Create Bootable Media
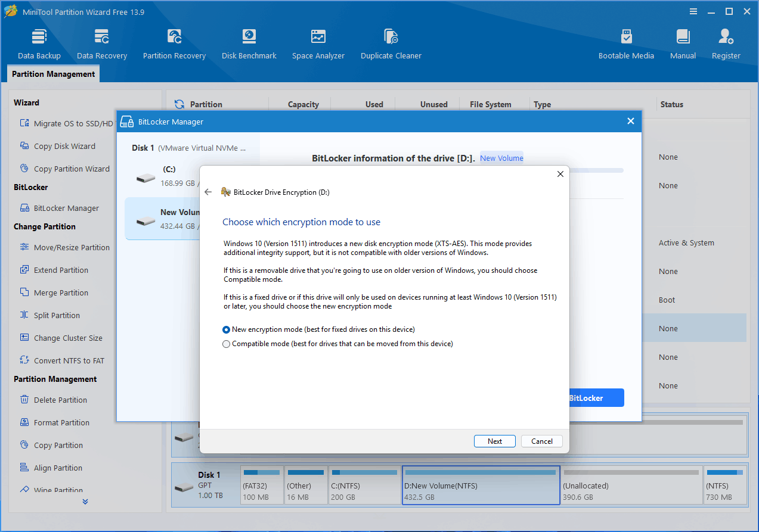The width and height of the screenshot is (759, 532). [626, 45]
